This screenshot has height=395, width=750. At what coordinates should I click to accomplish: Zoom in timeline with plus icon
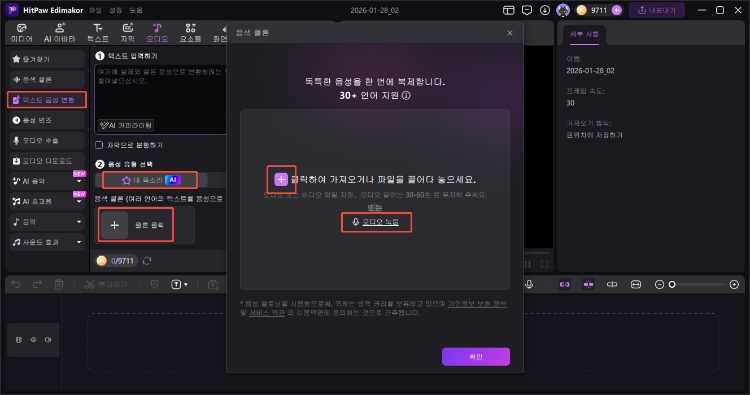click(x=734, y=285)
